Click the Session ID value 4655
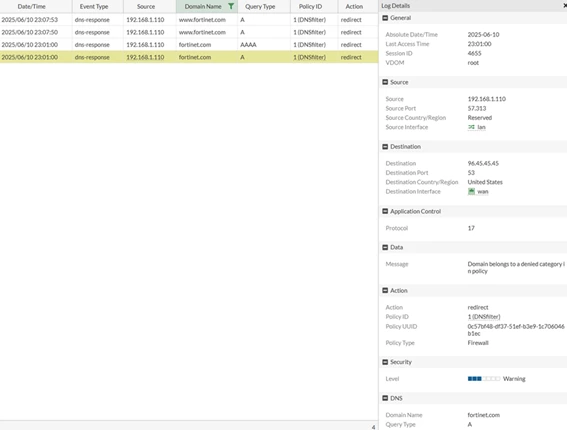Viewport: 567px width, 430px height. click(474, 53)
